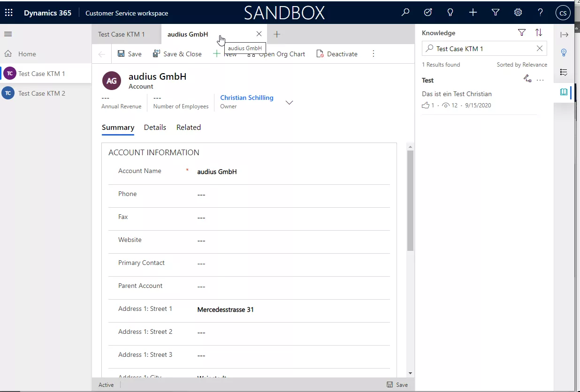
Task: Open the Christian Schilling owner link
Action: click(x=247, y=98)
